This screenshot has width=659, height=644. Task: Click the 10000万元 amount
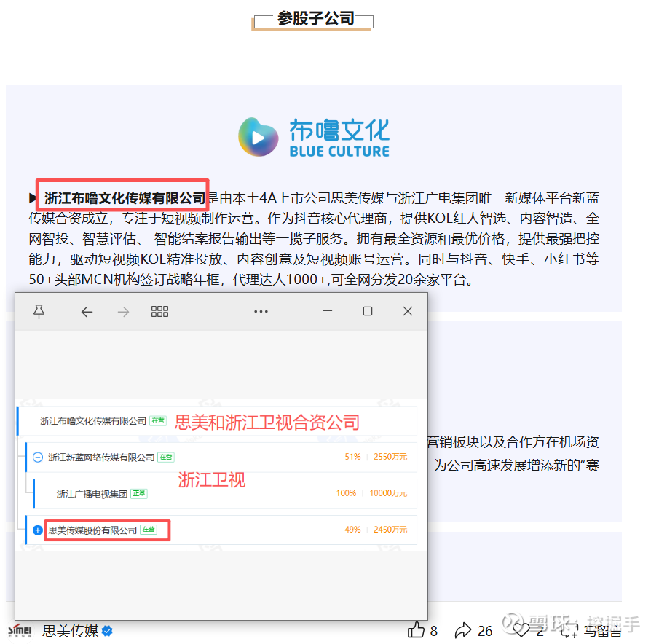pyautogui.click(x=388, y=493)
